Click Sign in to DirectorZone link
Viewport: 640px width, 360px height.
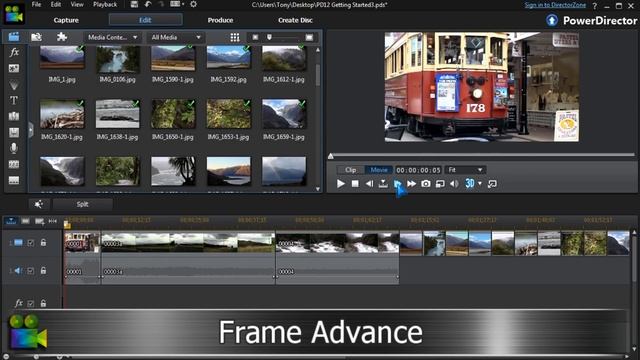pos(555,5)
